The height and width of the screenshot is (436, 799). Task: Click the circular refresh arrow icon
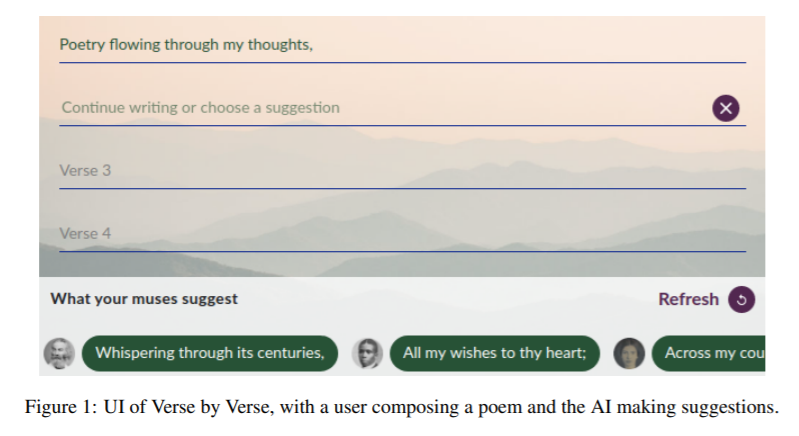[x=741, y=299]
